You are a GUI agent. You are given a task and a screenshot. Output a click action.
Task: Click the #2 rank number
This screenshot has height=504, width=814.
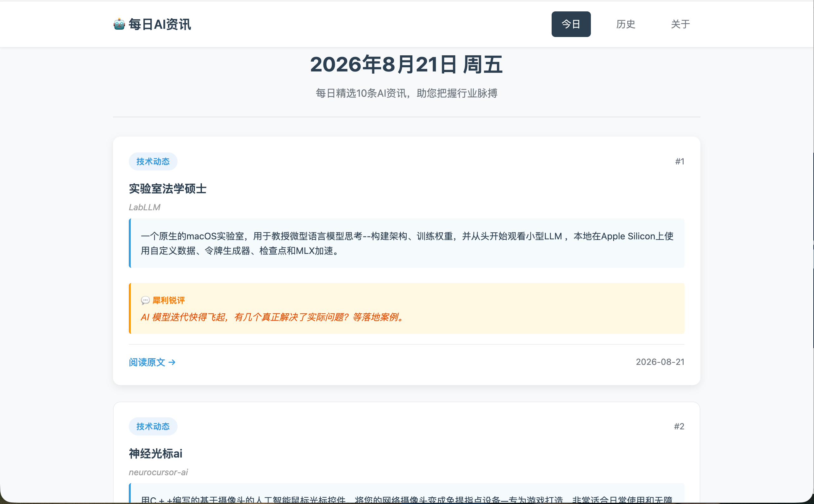(679, 426)
